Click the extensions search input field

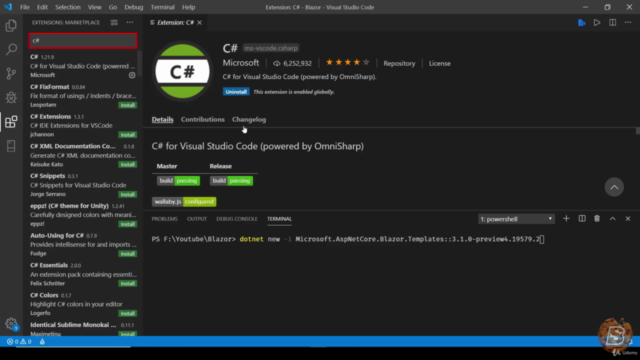pos(83,40)
